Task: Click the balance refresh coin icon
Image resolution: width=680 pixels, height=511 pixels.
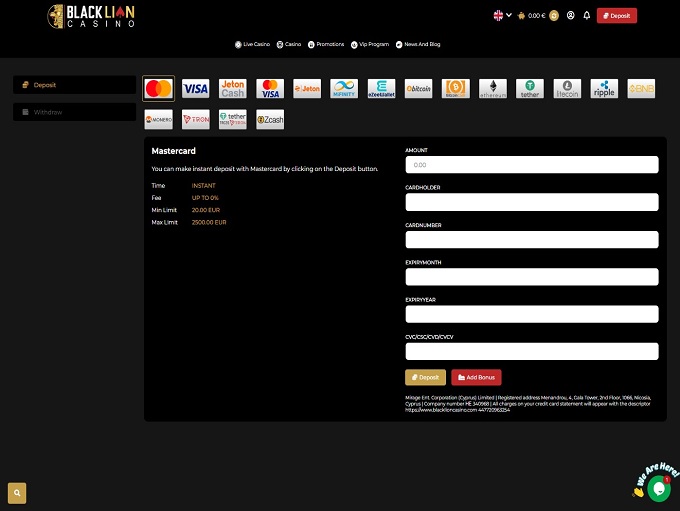Action: 553,16
